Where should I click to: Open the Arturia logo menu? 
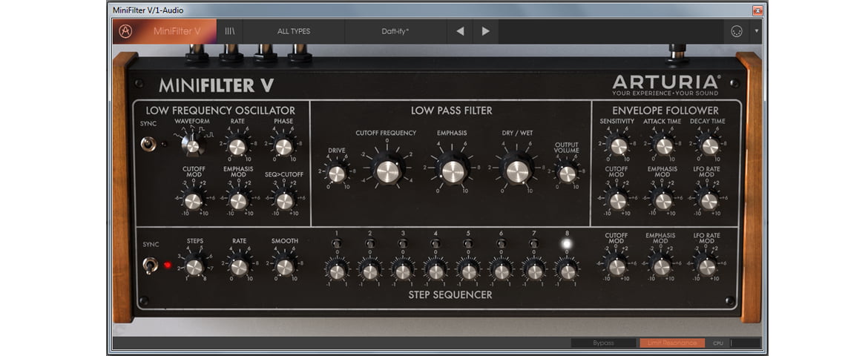point(125,32)
